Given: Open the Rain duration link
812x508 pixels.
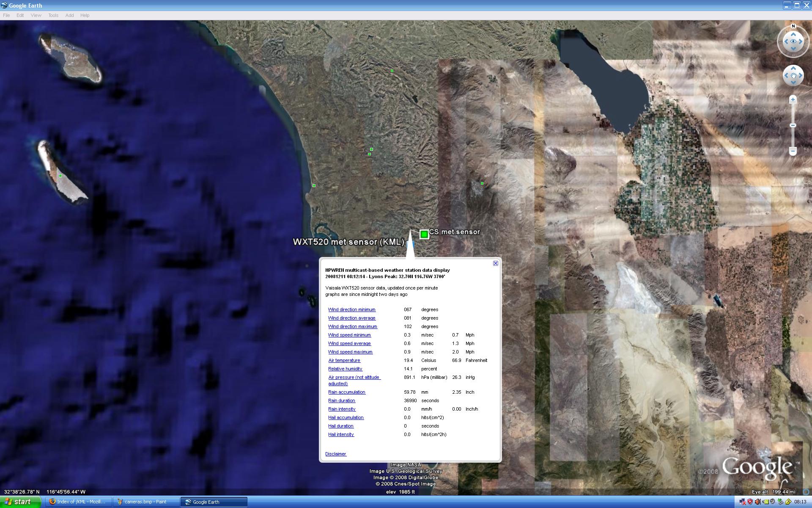Looking at the screenshot, I should click(x=342, y=400).
